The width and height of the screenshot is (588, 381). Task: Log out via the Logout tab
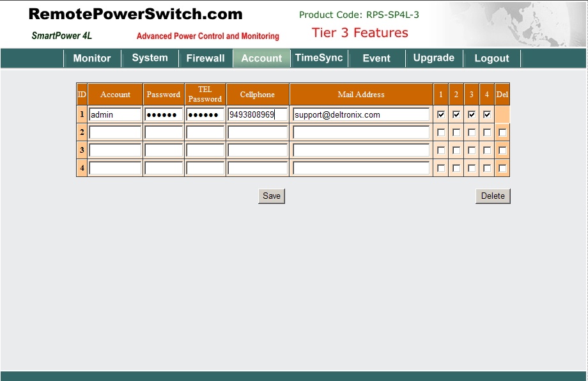pos(491,58)
